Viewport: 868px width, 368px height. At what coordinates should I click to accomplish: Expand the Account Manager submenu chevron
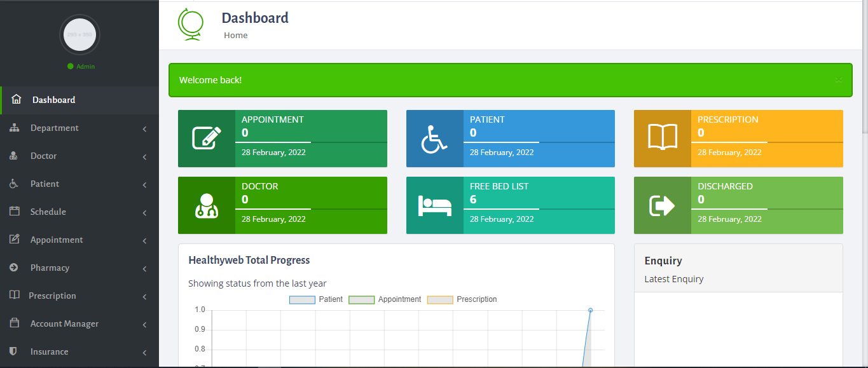pos(144,325)
